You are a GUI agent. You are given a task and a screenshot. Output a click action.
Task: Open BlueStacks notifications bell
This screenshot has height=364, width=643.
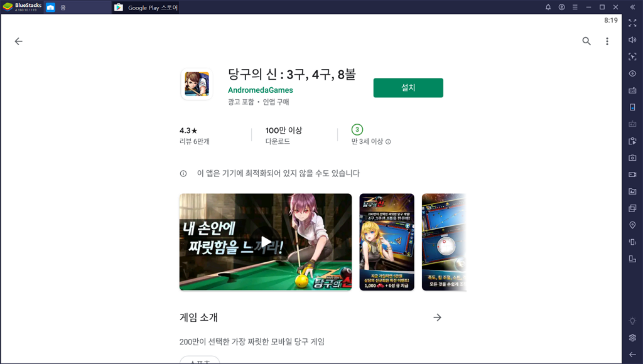(548, 7)
